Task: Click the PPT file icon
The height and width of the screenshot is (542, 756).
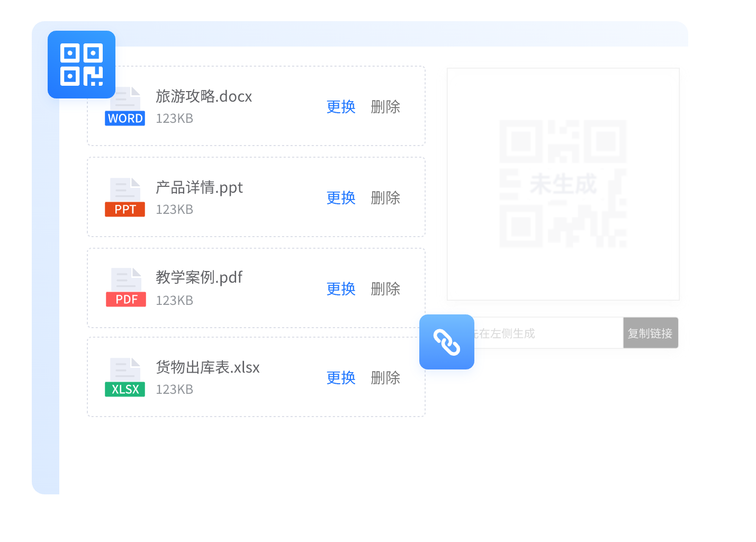Action: click(x=125, y=197)
